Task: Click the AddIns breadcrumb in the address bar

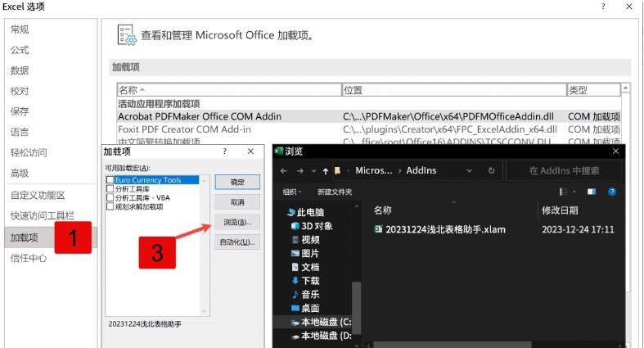Action: [421, 170]
